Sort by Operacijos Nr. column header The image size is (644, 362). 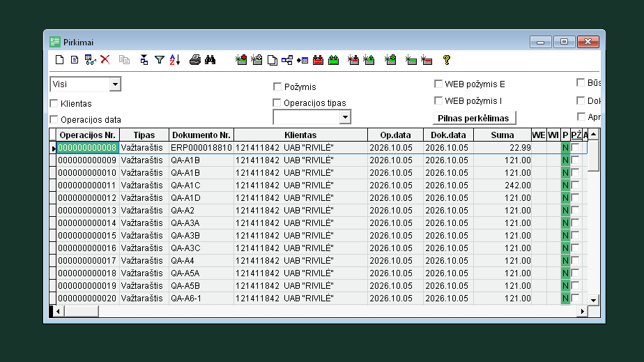(88, 135)
